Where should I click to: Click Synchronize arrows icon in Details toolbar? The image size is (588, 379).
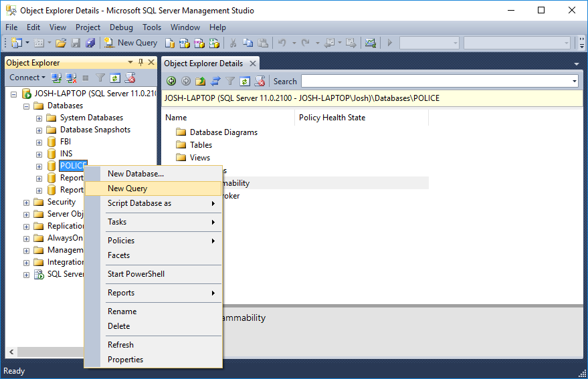point(215,82)
